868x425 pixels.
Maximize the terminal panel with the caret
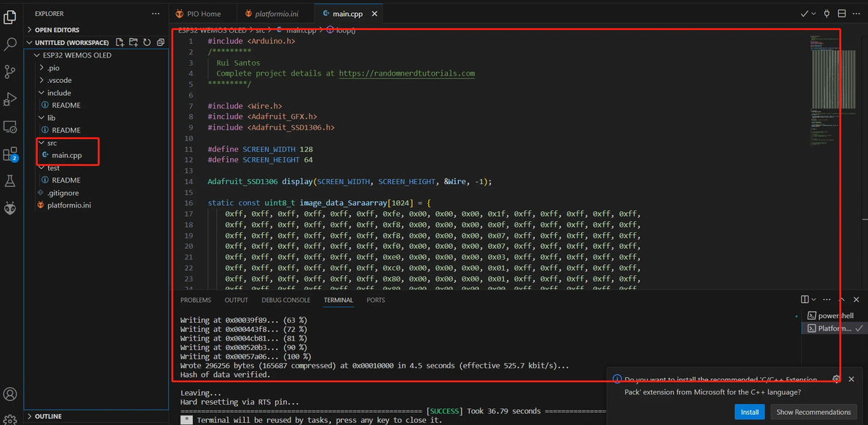coord(842,299)
